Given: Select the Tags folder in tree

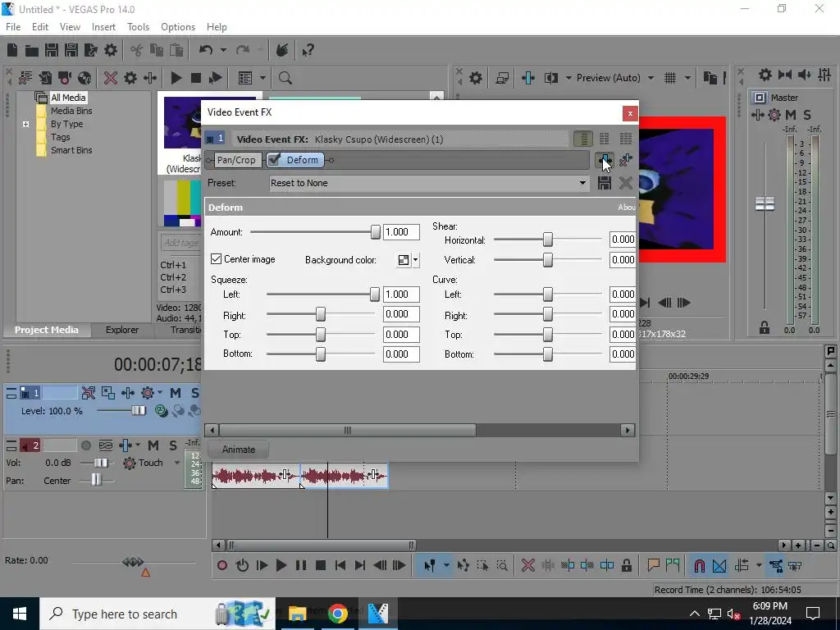Looking at the screenshot, I should (61, 137).
